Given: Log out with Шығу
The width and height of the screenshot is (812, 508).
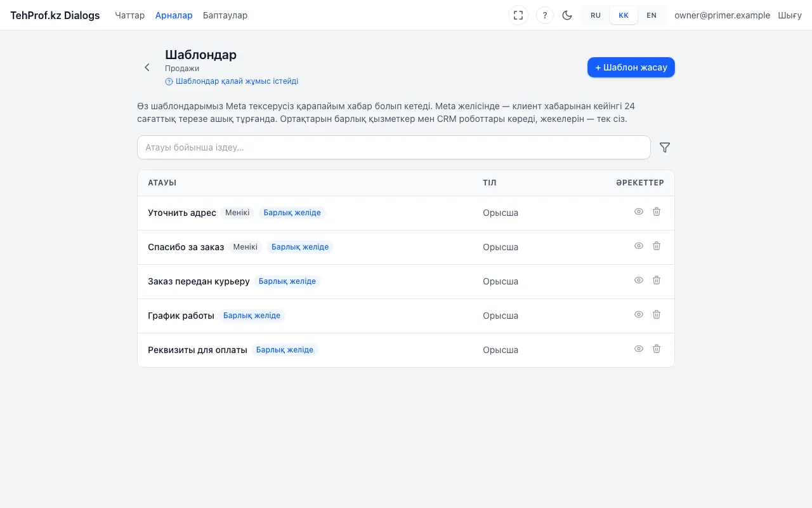Looking at the screenshot, I should pos(790,15).
